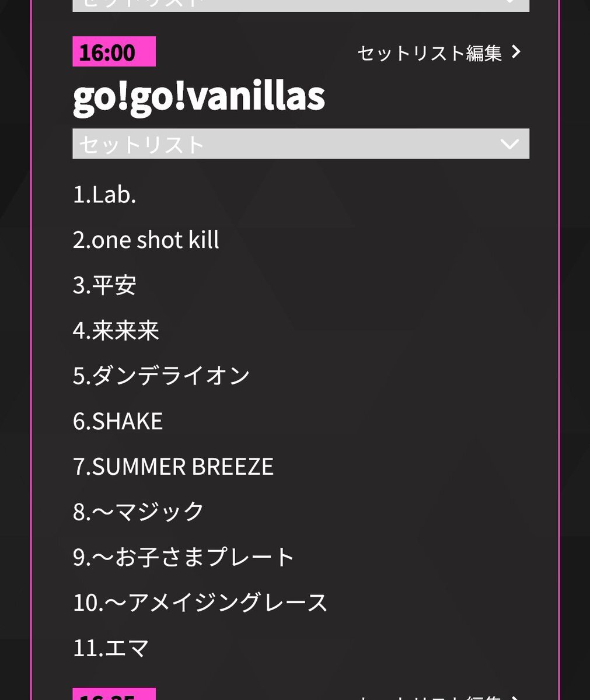
Task: Click the go!go!vanillas artist heading
Action: click(198, 96)
